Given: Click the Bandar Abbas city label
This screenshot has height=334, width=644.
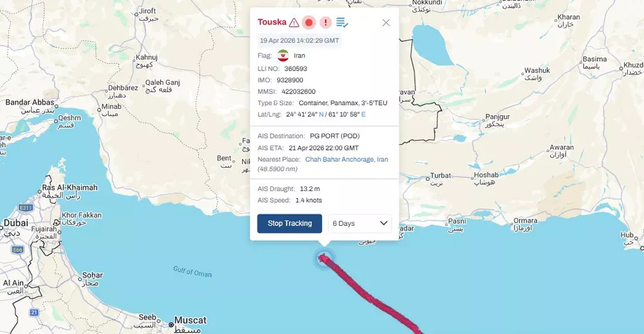Looking at the screenshot, I should tap(30, 102).
